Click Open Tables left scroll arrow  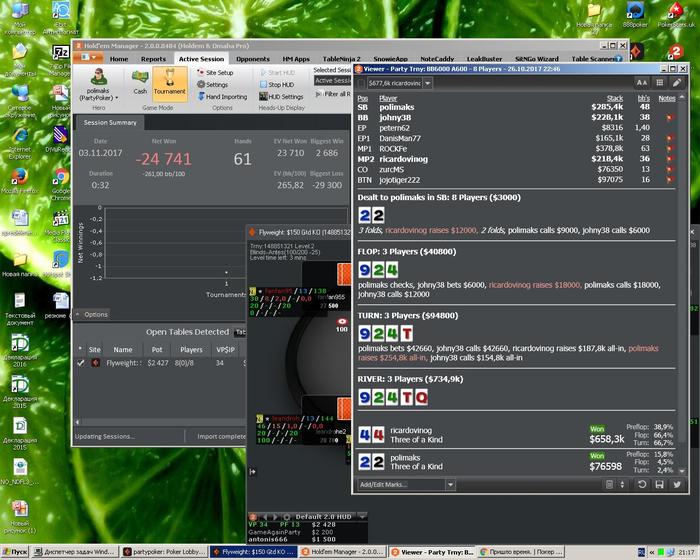click(x=78, y=422)
